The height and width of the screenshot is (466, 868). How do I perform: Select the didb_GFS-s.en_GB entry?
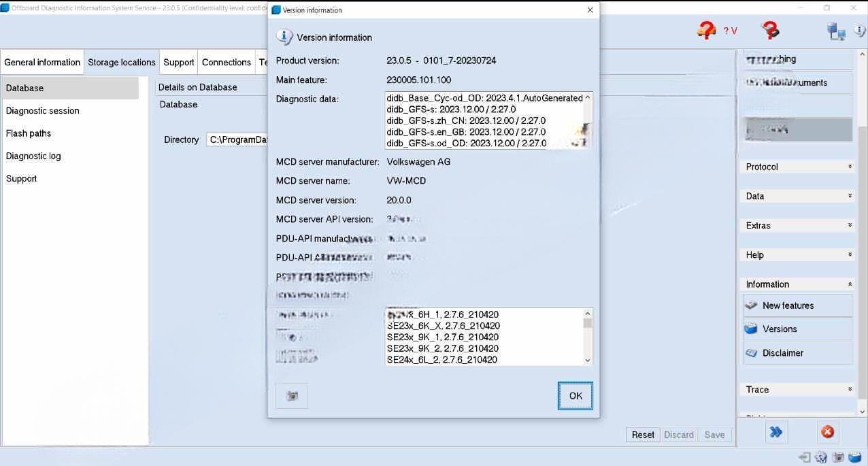[x=466, y=132]
